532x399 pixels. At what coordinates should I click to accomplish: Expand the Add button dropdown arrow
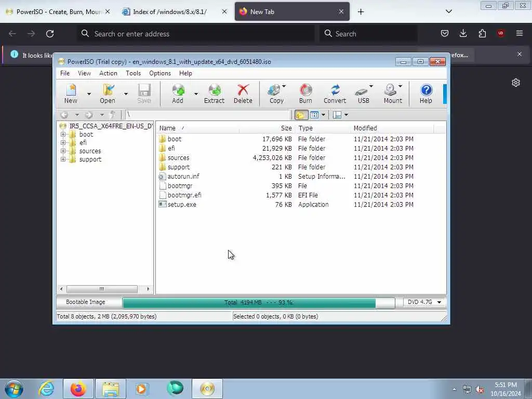pyautogui.click(x=196, y=94)
